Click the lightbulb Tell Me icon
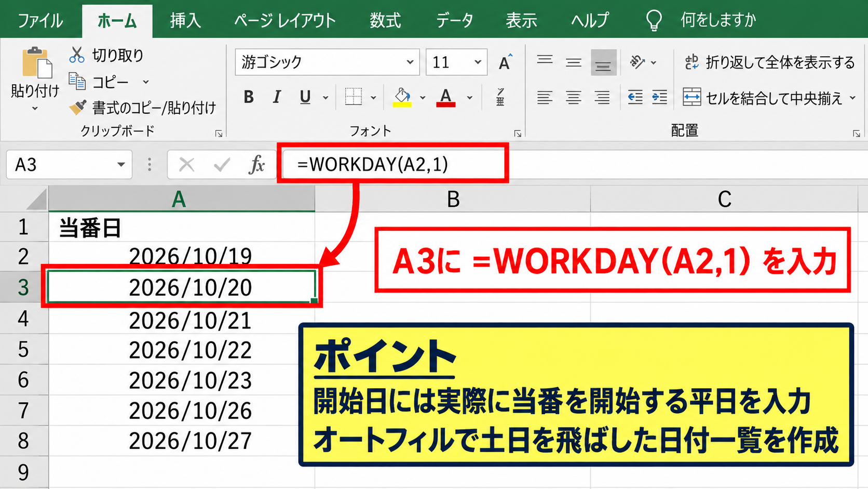Screen dimensions: 868x489 pyautogui.click(x=654, y=20)
